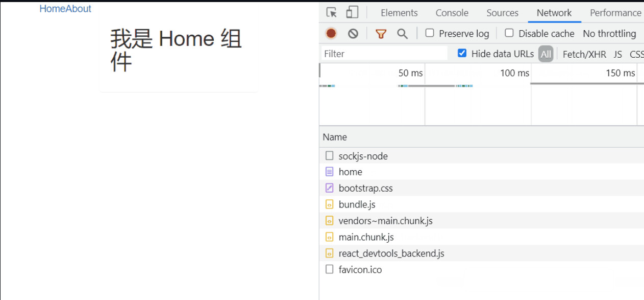
Task: Click the stylesheet icon beside bootstrap.css
Action: click(x=330, y=188)
